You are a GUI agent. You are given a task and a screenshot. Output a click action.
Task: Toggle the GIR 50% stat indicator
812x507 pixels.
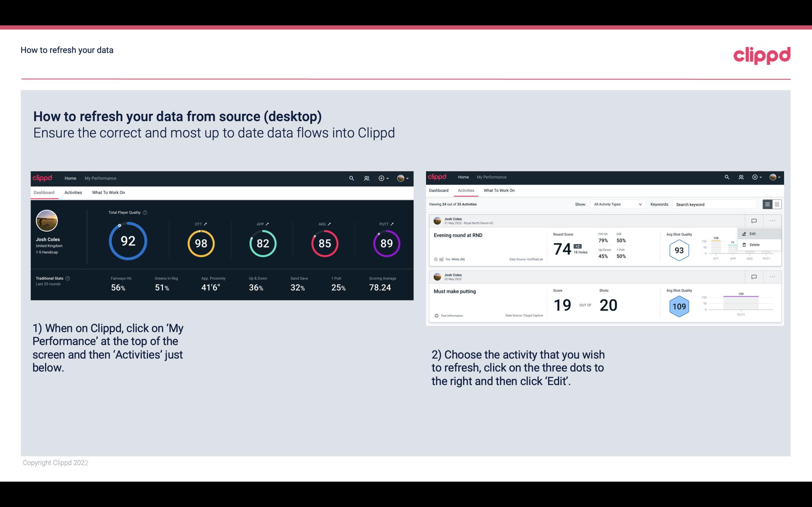point(622,237)
